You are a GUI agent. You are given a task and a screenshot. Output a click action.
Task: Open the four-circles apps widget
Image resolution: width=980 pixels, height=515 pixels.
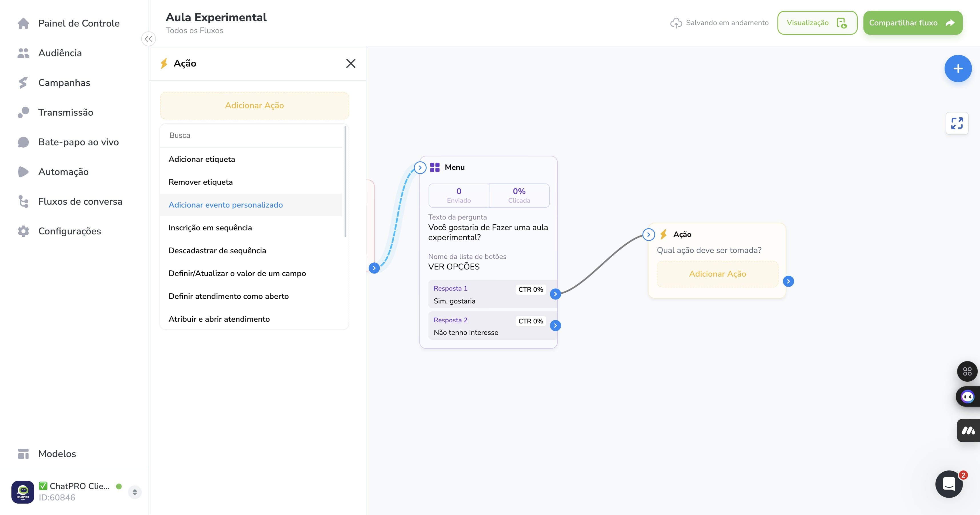click(967, 371)
